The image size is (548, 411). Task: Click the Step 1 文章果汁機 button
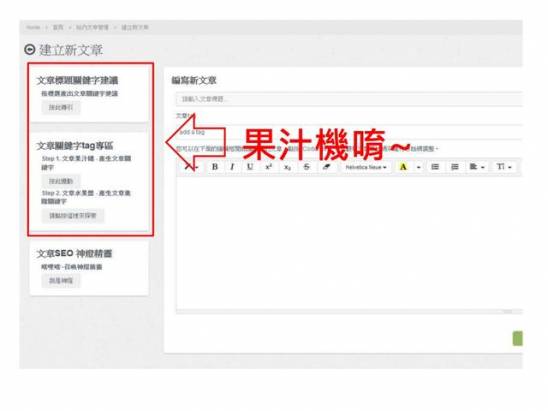click(61, 181)
